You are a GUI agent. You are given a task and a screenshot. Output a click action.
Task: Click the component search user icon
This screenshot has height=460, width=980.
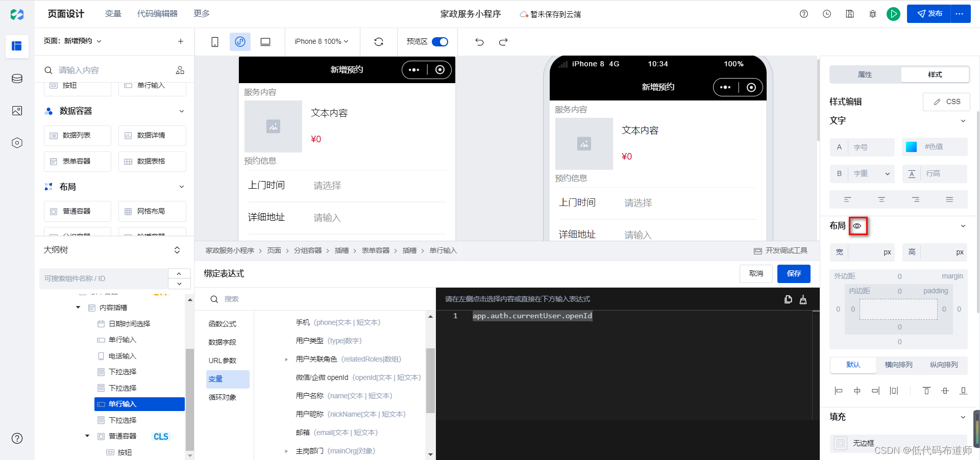(x=180, y=70)
